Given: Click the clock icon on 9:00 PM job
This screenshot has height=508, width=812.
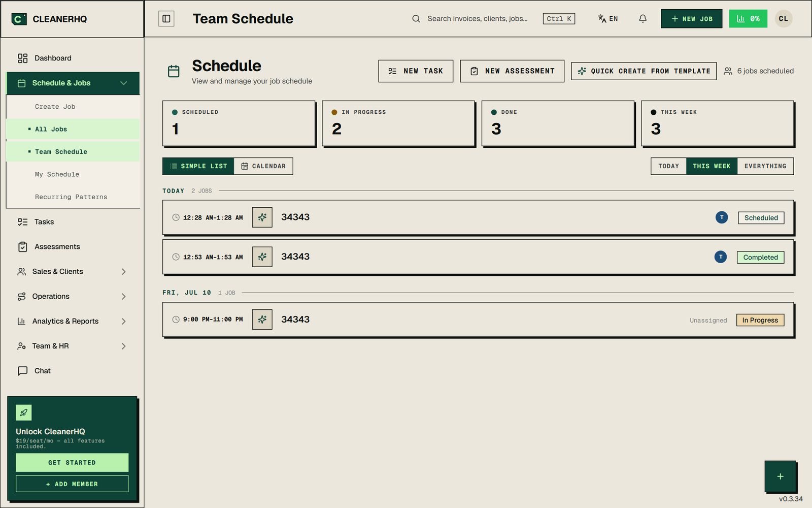Looking at the screenshot, I should point(176,320).
